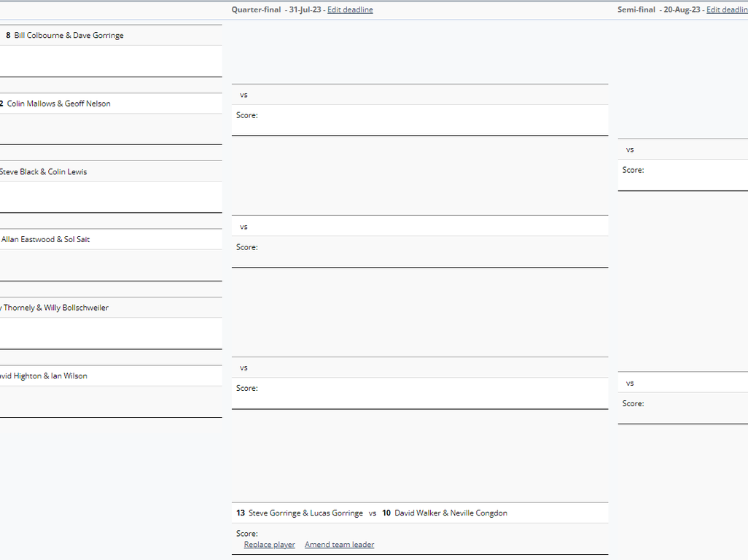The image size is (748, 560).
Task: Open the Amend team leader link
Action: (x=339, y=545)
